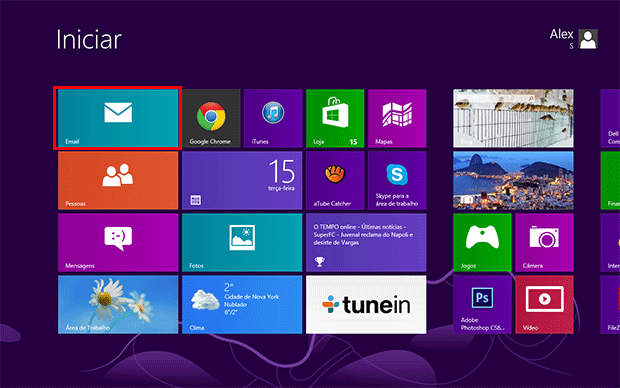Viewport: 620px width, 388px height.
Task: Launch Google Chrome tile
Action: (211, 118)
